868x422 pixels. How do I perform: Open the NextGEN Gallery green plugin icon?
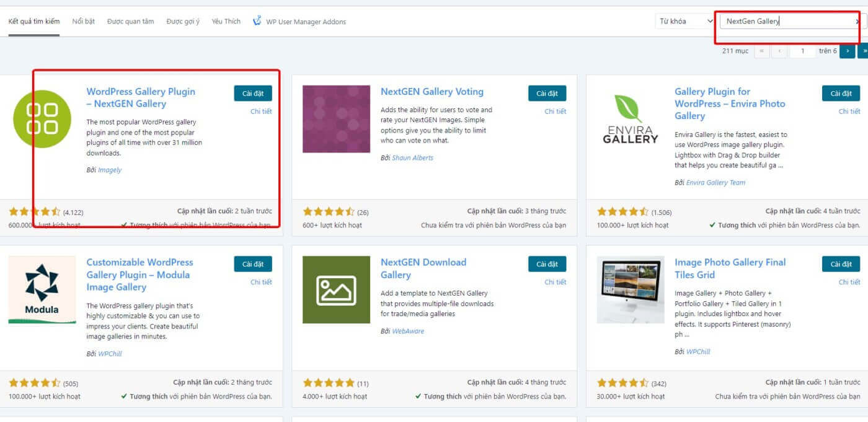click(42, 119)
